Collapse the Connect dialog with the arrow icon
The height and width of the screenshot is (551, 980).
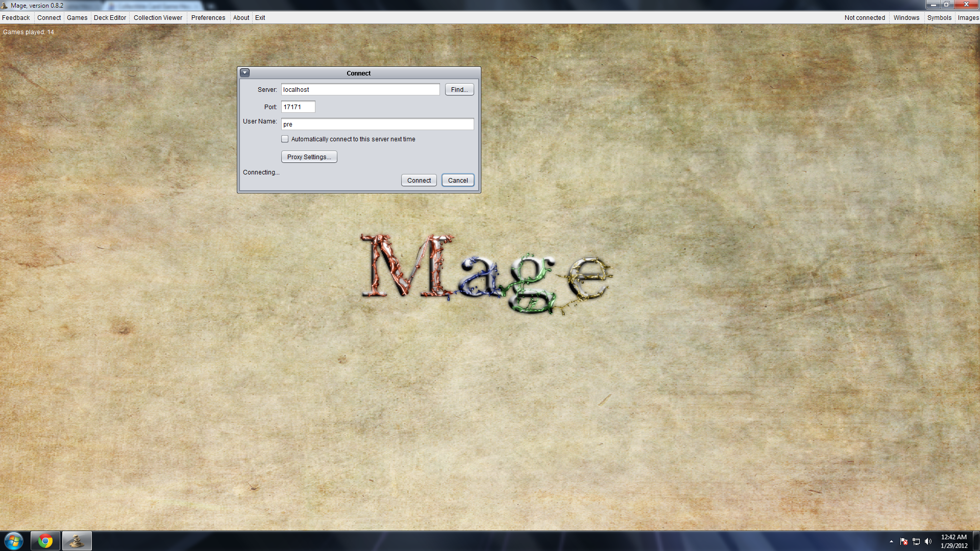245,73
